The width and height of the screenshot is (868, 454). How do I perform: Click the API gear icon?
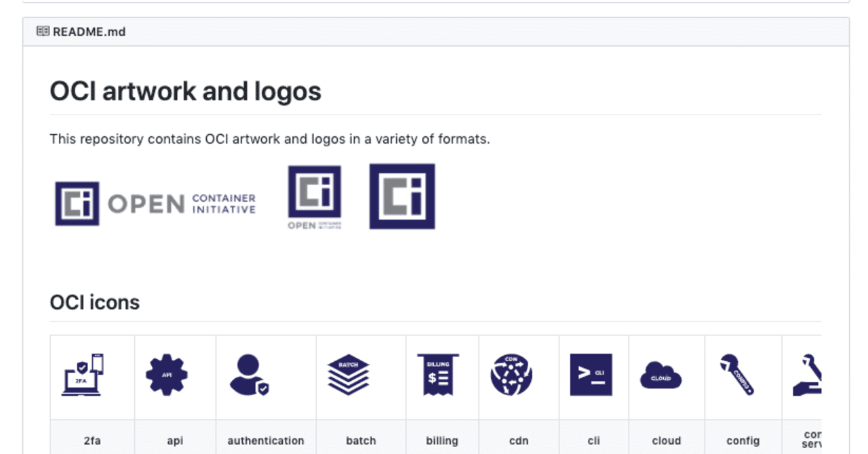(x=167, y=375)
